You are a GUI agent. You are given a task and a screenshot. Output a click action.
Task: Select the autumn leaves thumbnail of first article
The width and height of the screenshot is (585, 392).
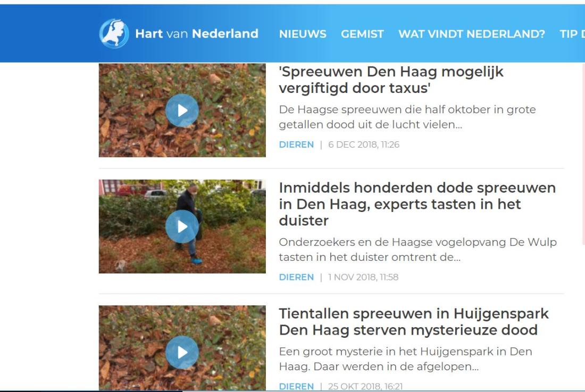pos(182,110)
